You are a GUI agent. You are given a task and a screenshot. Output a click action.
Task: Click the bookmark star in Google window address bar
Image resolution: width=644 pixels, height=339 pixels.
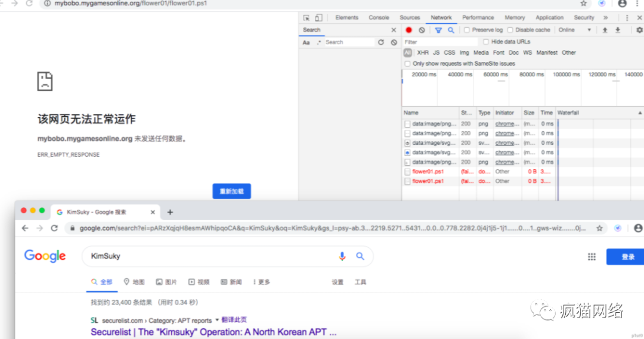coord(600,228)
